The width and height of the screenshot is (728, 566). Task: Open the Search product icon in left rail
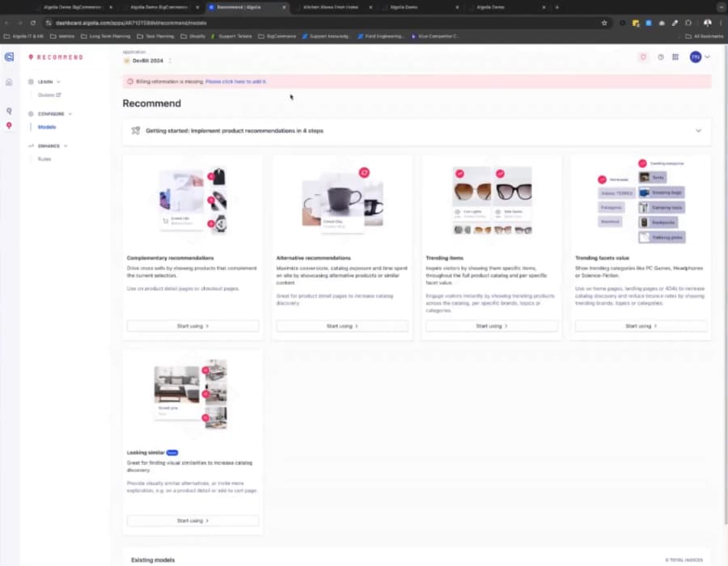(x=9, y=111)
